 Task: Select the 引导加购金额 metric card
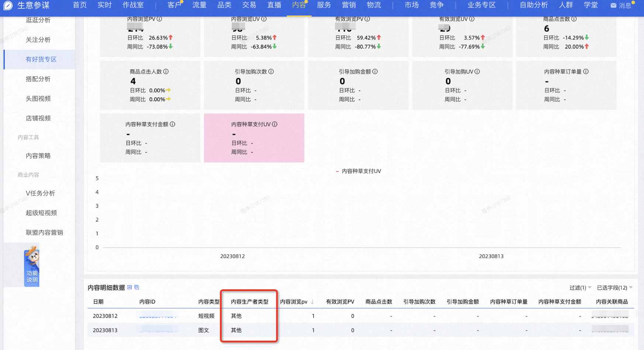click(358, 85)
